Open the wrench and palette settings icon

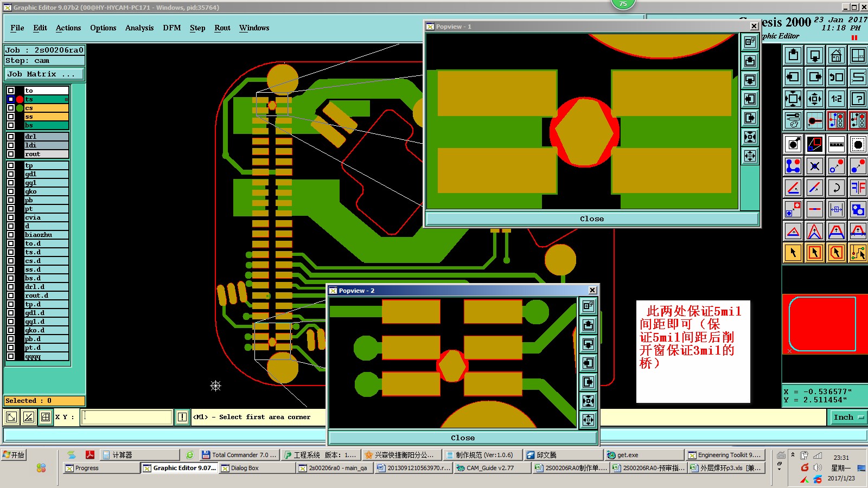[793, 120]
